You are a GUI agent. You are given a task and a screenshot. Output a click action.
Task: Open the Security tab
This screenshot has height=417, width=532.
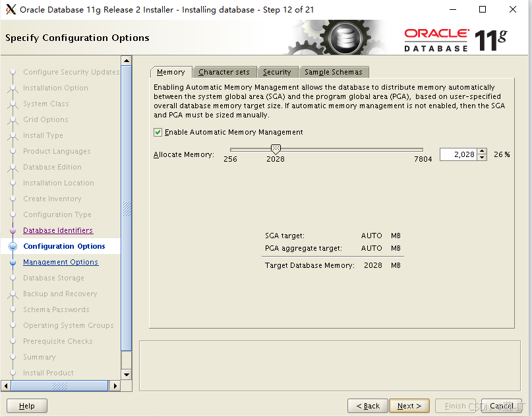[x=278, y=72]
